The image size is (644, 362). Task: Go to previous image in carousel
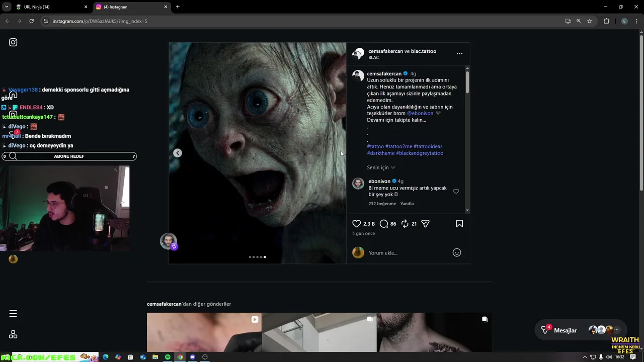tap(178, 153)
